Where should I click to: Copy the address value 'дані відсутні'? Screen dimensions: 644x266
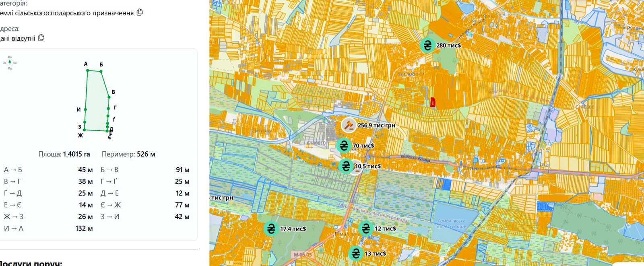pyautogui.click(x=41, y=38)
